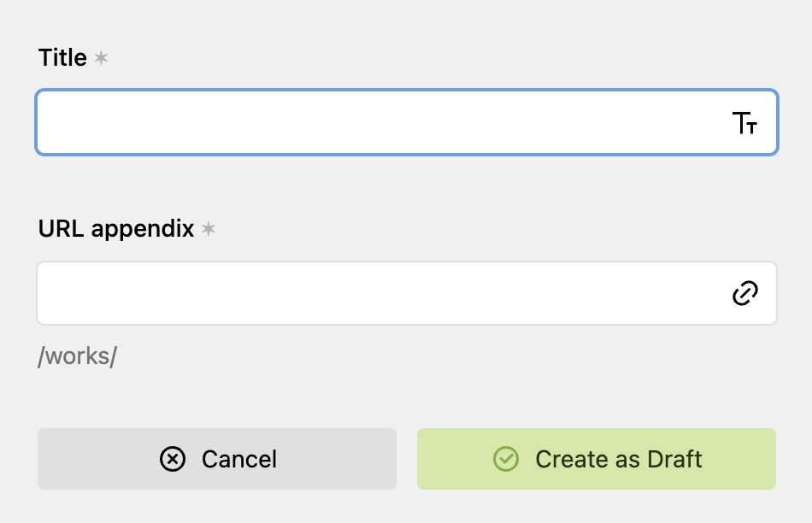
Task: Dismiss the form with the gray Cancel button
Action: 217,460
